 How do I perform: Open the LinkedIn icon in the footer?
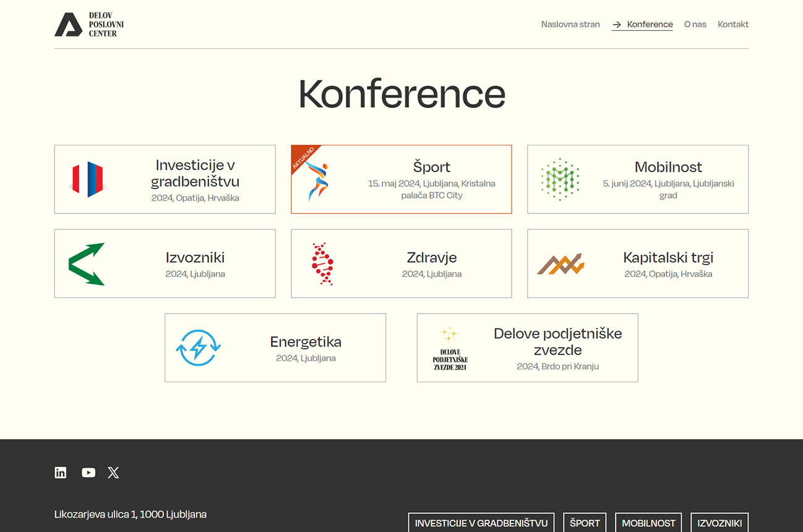[x=60, y=473]
